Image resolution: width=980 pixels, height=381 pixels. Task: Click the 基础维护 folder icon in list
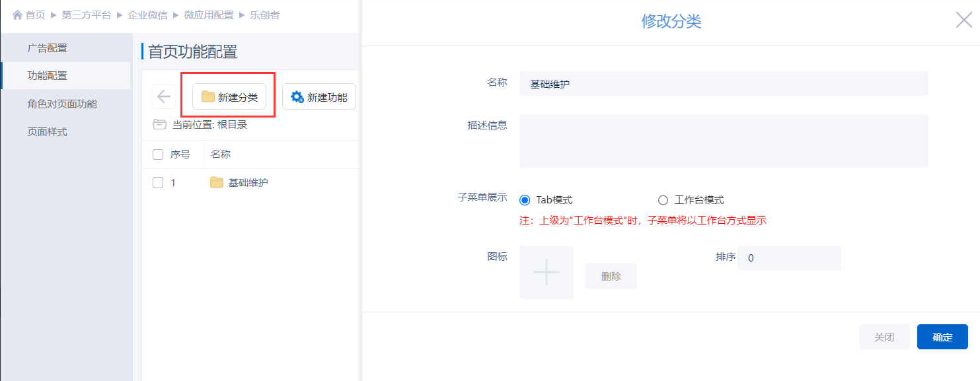click(x=217, y=183)
